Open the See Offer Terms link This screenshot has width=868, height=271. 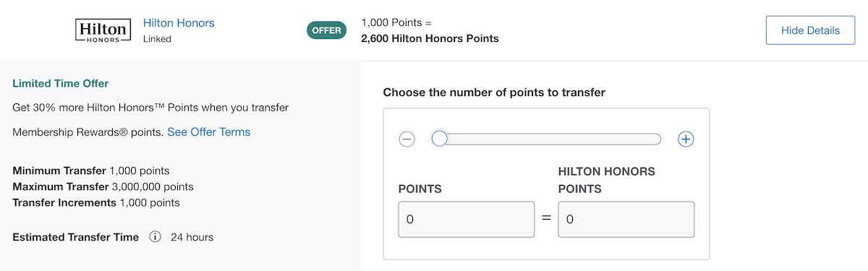(209, 132)
